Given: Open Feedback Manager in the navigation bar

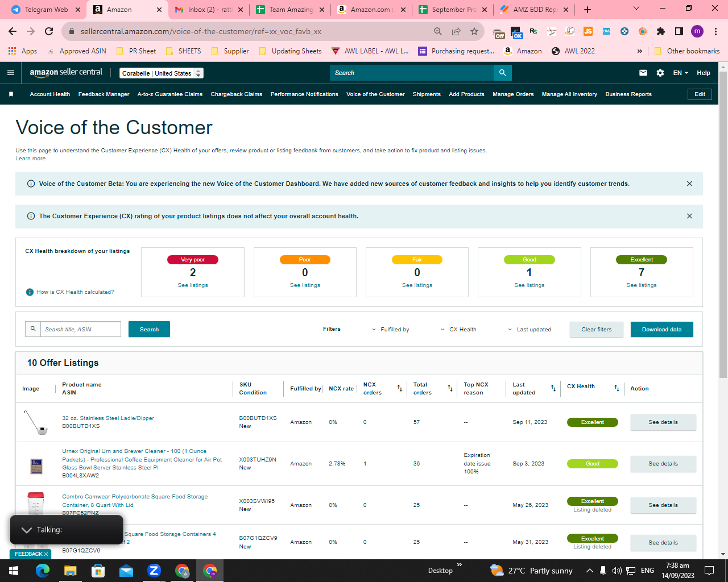Looking at the screenshot, I should click(104, 94).
